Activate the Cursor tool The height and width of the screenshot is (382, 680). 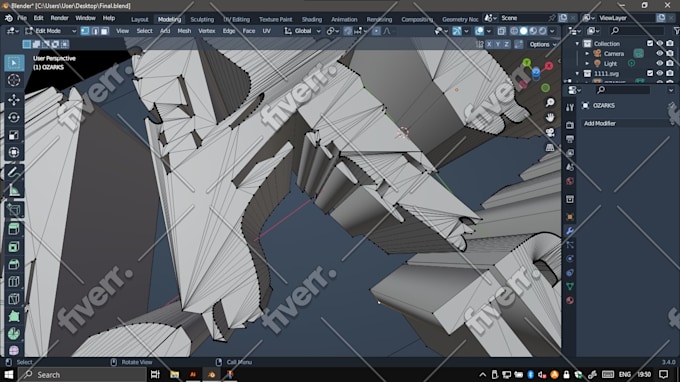click(14, 80)
